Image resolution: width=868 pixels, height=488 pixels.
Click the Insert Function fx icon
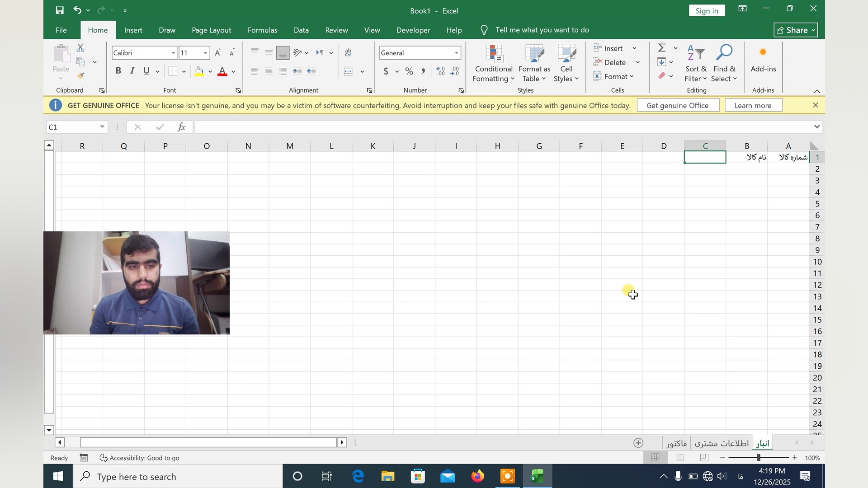(x=182, y=127)
